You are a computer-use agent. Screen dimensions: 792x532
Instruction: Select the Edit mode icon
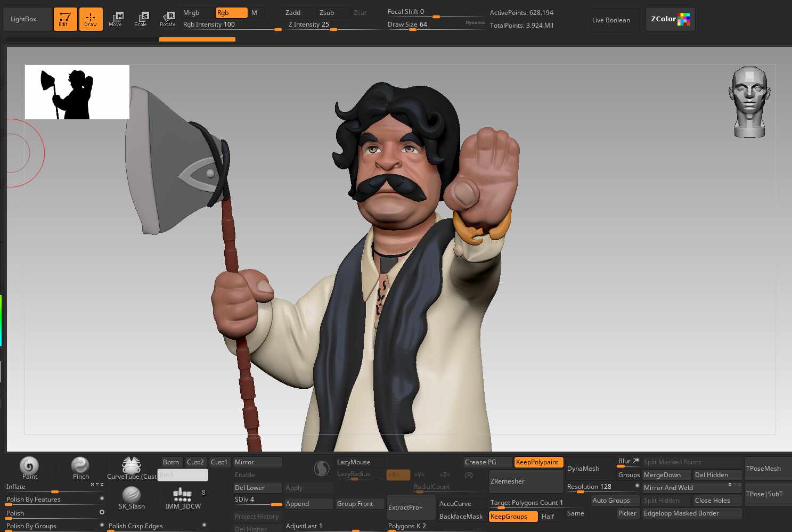[66, 19]
